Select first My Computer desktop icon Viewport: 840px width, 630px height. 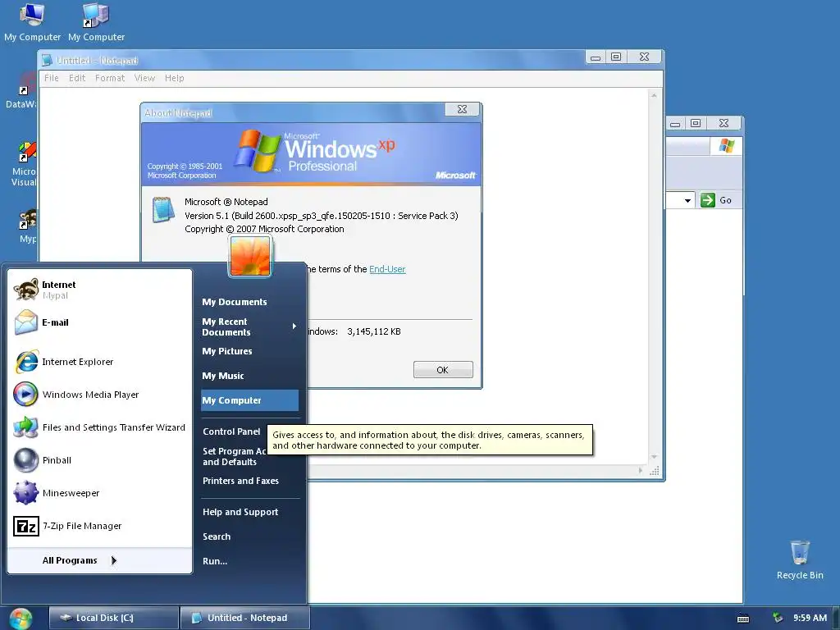coord(32,22)
